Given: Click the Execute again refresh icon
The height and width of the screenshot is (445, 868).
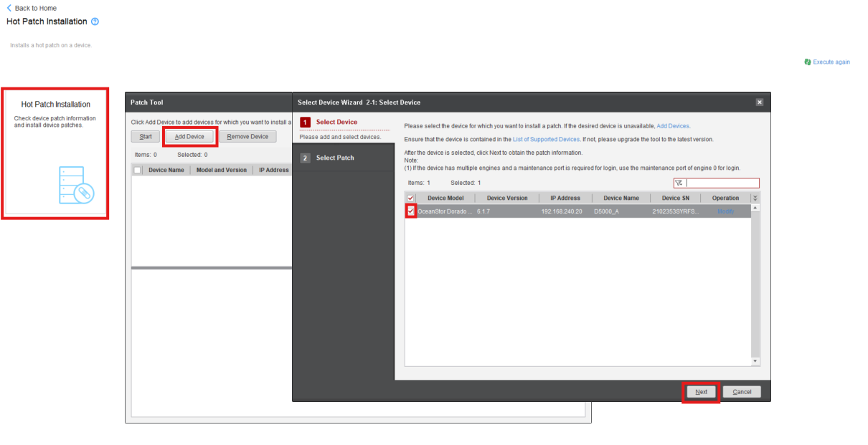Looking at the screenshot, I should click(808, 62).
